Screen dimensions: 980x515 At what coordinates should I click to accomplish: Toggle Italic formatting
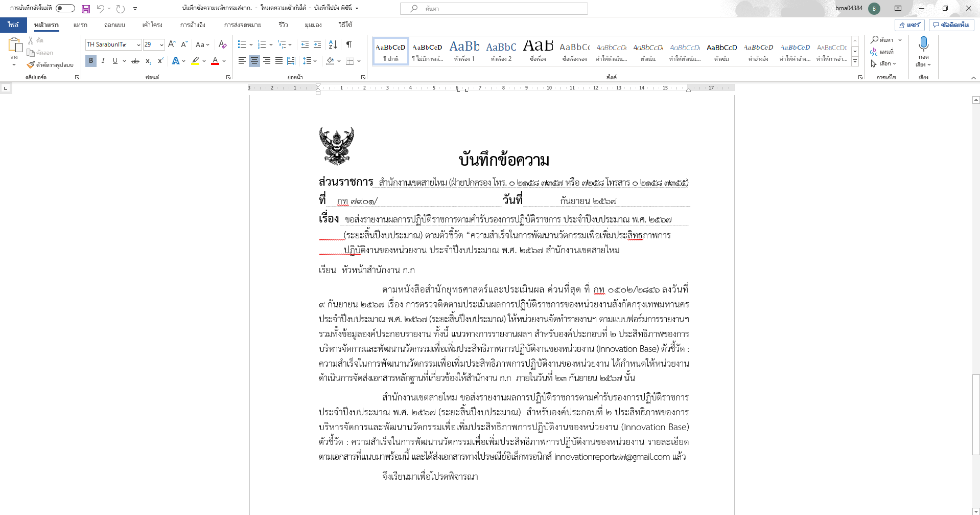coord(103,61)
